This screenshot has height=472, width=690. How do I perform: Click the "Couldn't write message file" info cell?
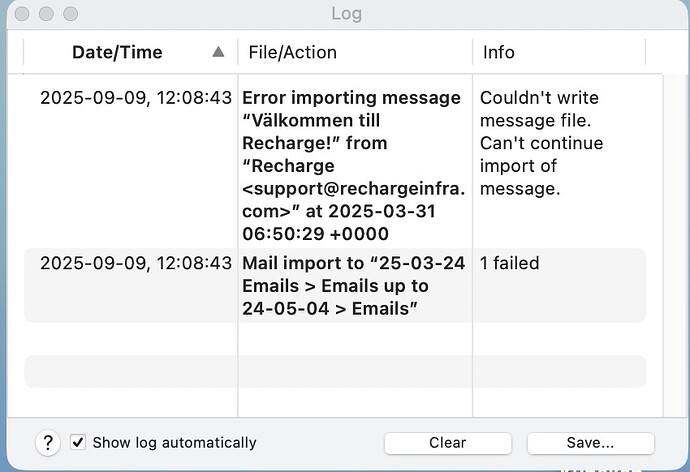coord(541,120)
